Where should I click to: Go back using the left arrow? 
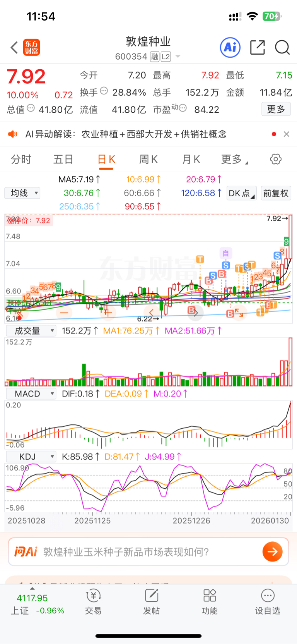14,48
